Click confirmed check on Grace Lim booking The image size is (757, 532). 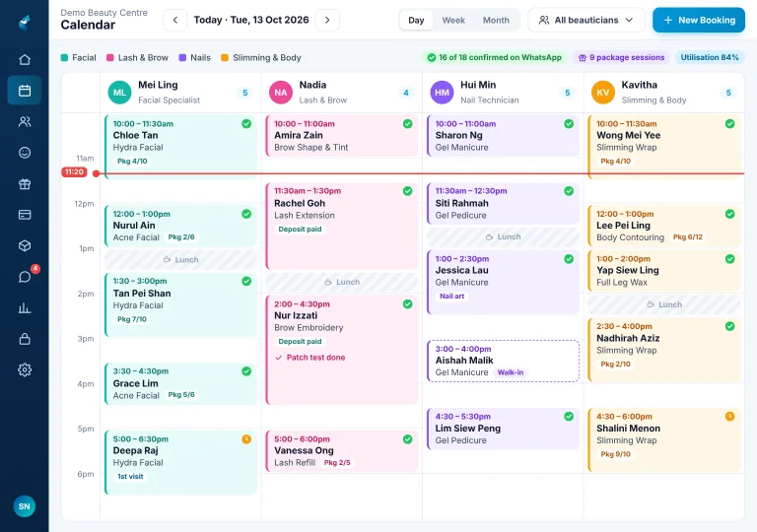[246, 371]
